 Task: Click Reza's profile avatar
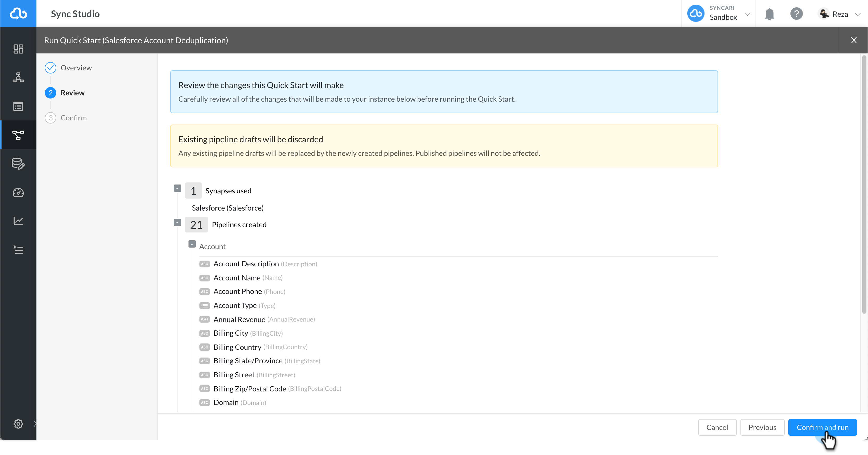click(x=824, y=14)
